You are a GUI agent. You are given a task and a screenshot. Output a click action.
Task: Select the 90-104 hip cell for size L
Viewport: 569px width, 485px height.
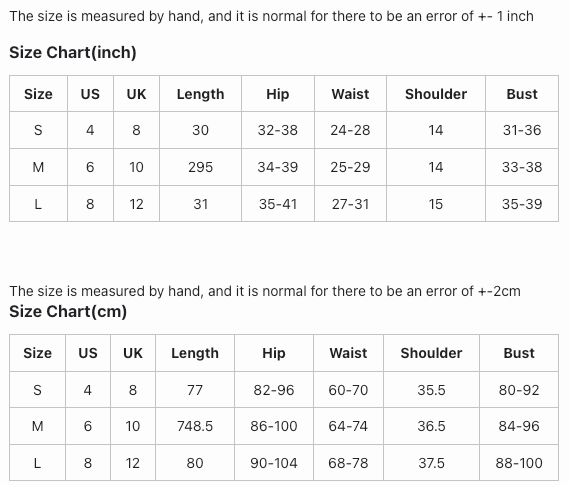click(274, 463)
